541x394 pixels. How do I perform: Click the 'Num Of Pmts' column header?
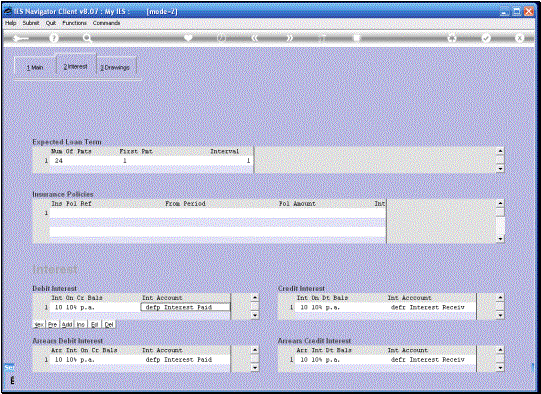point(71,151)
